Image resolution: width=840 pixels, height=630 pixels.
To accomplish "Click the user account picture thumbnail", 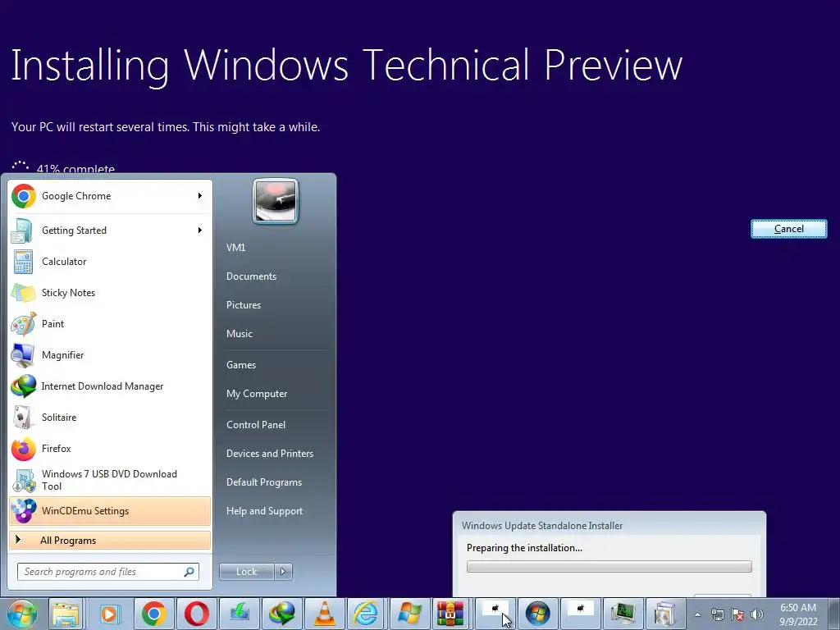I will 276,202.
